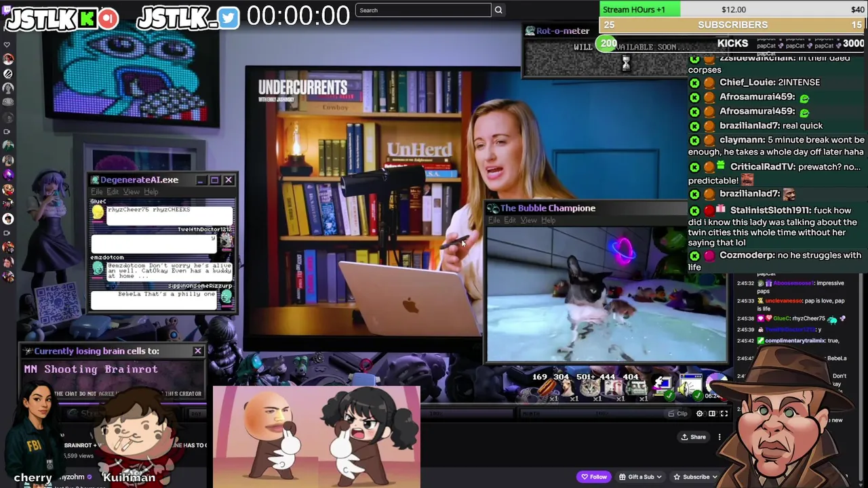Click the purple Follow button
The width and height of the screenshot is (868, 488).
pyautogui.click(x=593, y=477)
